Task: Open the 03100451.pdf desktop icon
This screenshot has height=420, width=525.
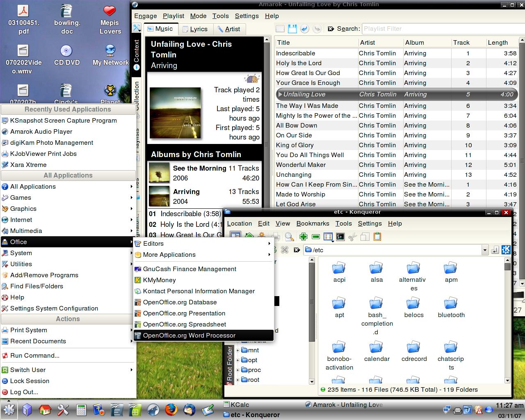Action: (23, 20)
